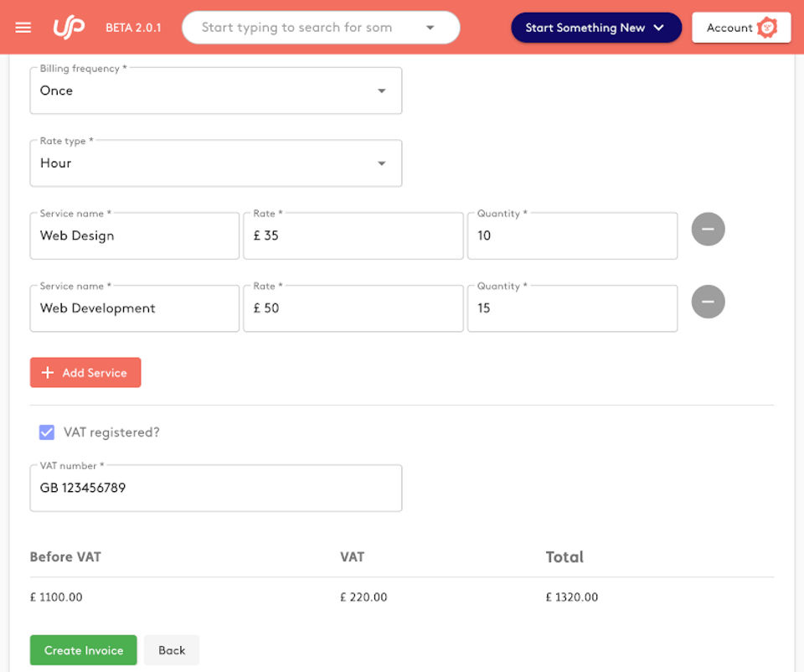Edit the quantity field showing 10
Screen dimensions: 804x672
[x=572, y=236]
